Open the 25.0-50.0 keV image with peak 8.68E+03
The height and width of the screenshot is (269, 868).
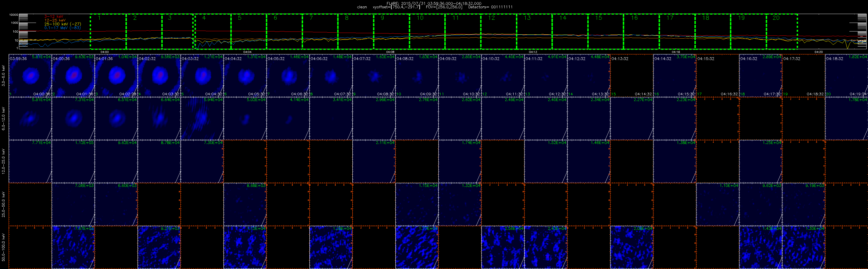(x=245, y=204)
